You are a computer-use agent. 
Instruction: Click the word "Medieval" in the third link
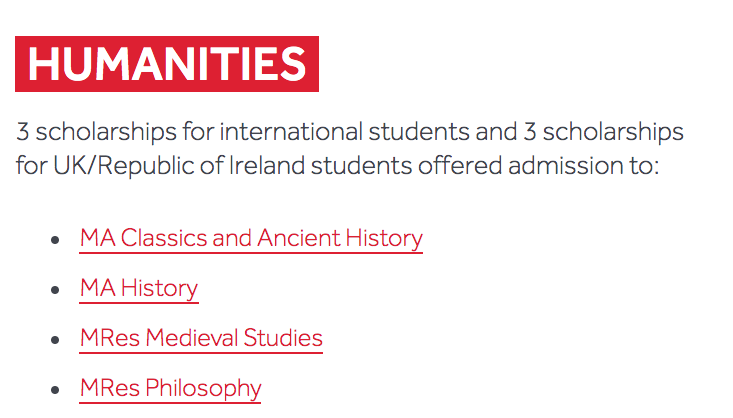(192, 338)
